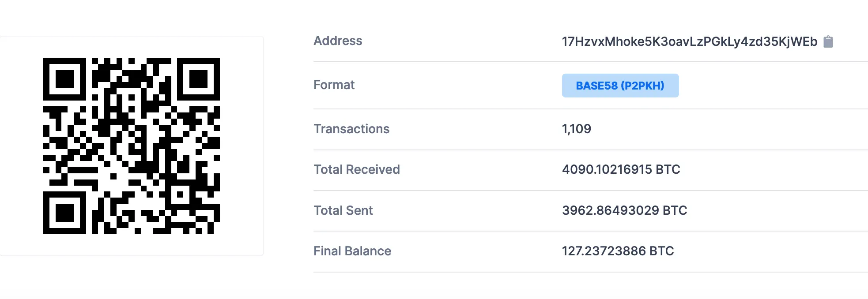The width and height of the screenshot is (868, 299).
Task: Click the 3962.86493029 BTC value
Action: point(625,210)
